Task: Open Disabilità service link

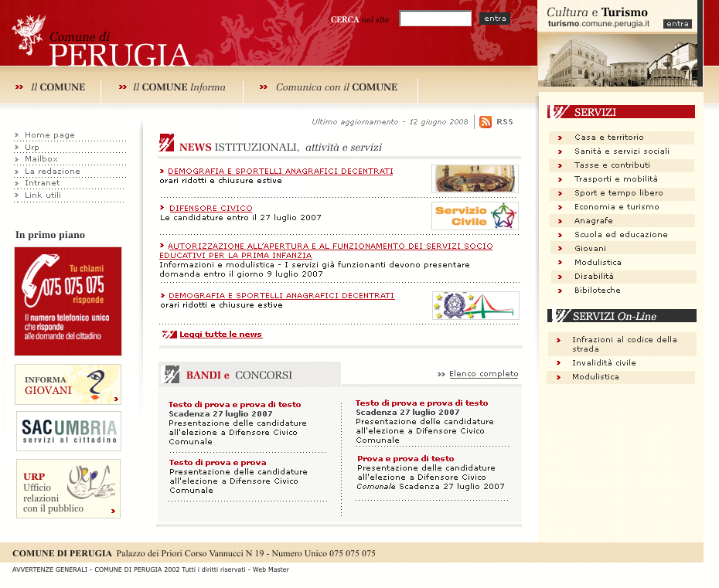Action: (594, 276)
